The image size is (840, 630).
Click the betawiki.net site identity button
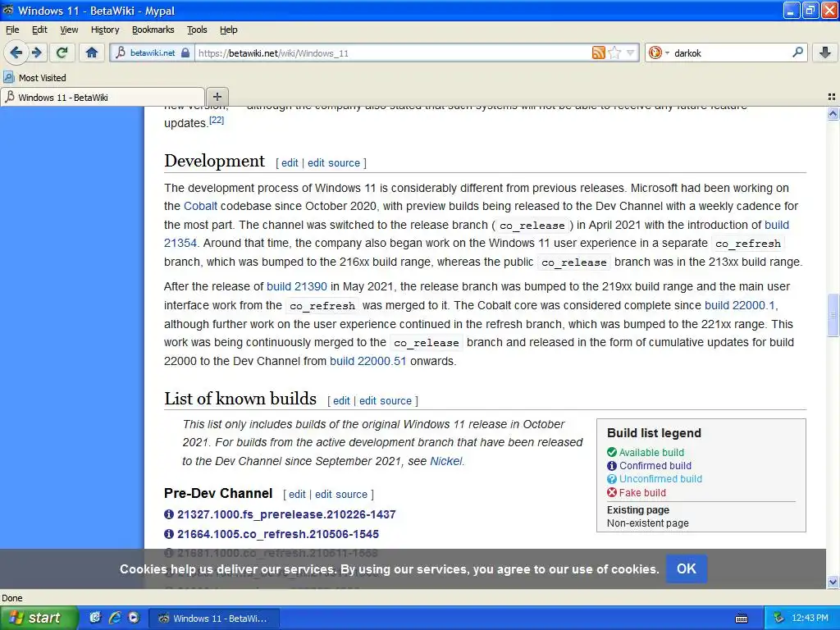[153, 52]
